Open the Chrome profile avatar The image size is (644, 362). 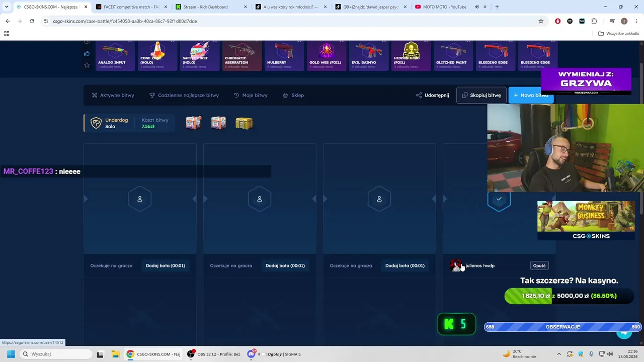624,21
